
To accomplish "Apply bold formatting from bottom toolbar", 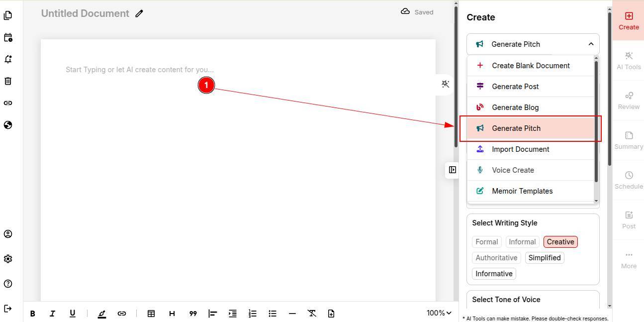I will (x=33, y=314).
